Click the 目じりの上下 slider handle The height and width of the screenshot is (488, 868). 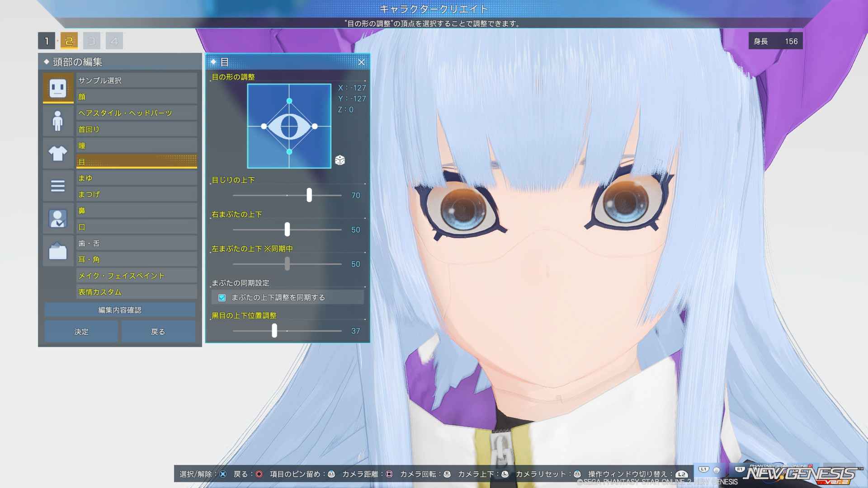309,195
